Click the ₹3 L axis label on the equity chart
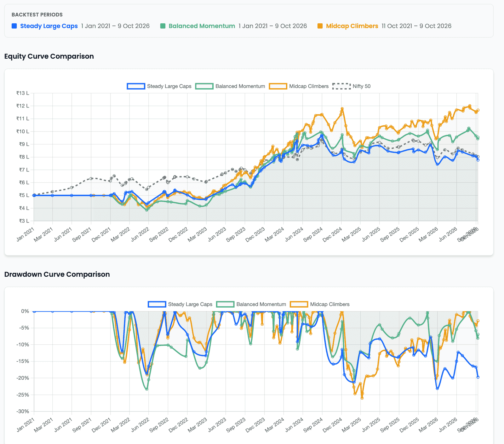Screen dimensions: 504x444 pyautogui.click(x=24, y=221)
